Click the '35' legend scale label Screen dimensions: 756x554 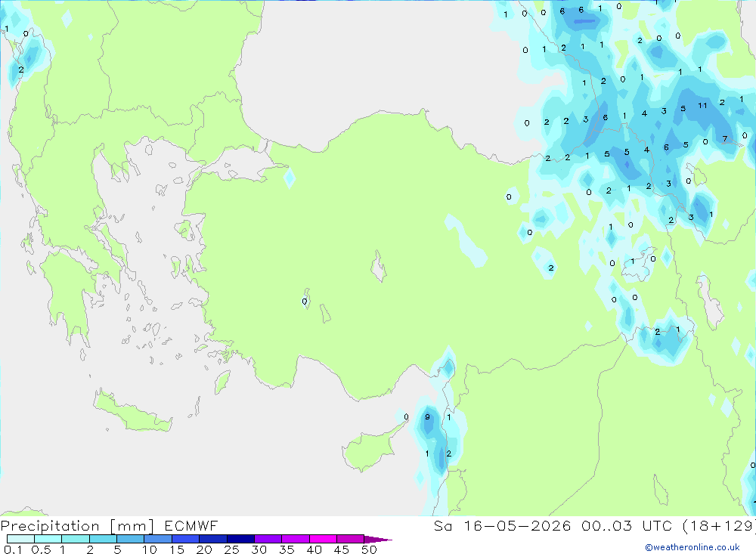tap(287, 549)
